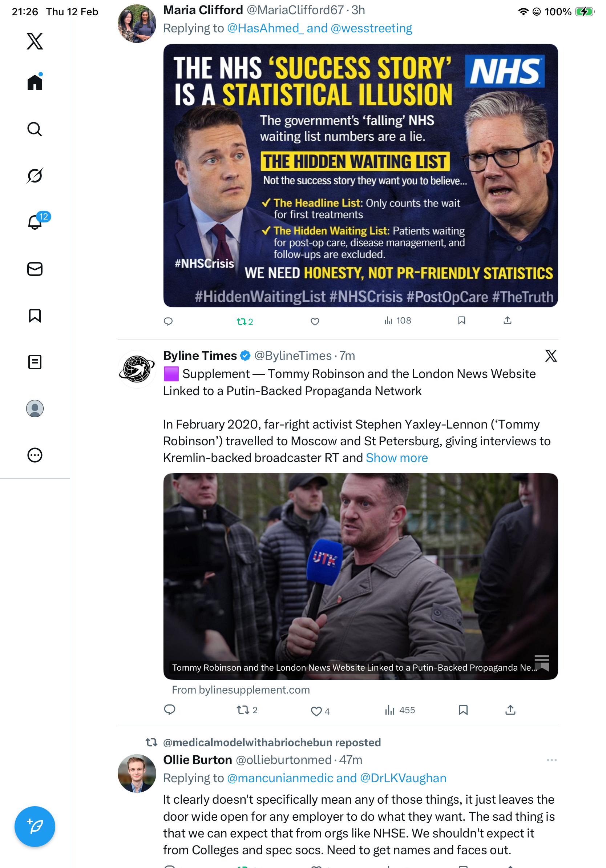Image resolution: width=606 pixels, height=868 pixels.
Task: Share the Byline Times post
Action: pyautogui.click(x=510, y=710)
